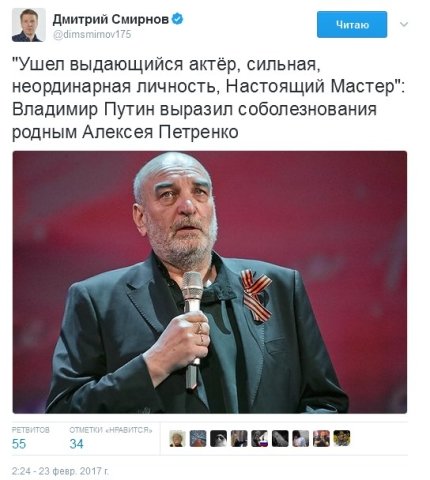Open fourth avatar in likers row
430x480 pixels.
(x=239, y=438)
